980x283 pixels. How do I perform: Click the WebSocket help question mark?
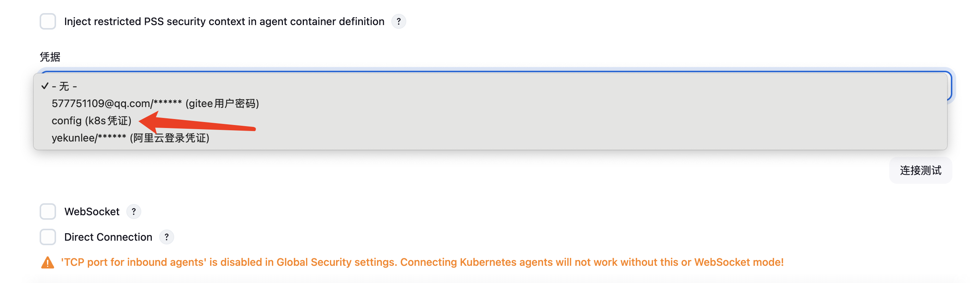(x=133, y=212)
